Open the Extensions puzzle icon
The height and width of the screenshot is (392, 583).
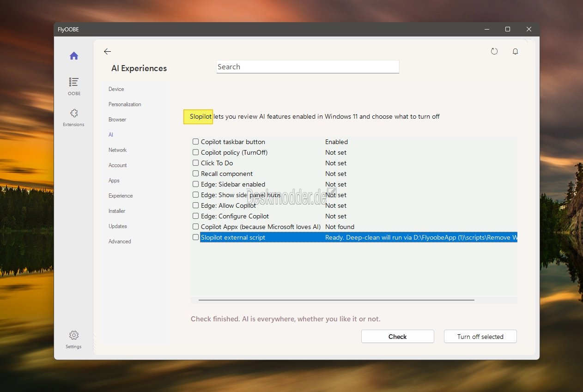[x=74, y=114]
